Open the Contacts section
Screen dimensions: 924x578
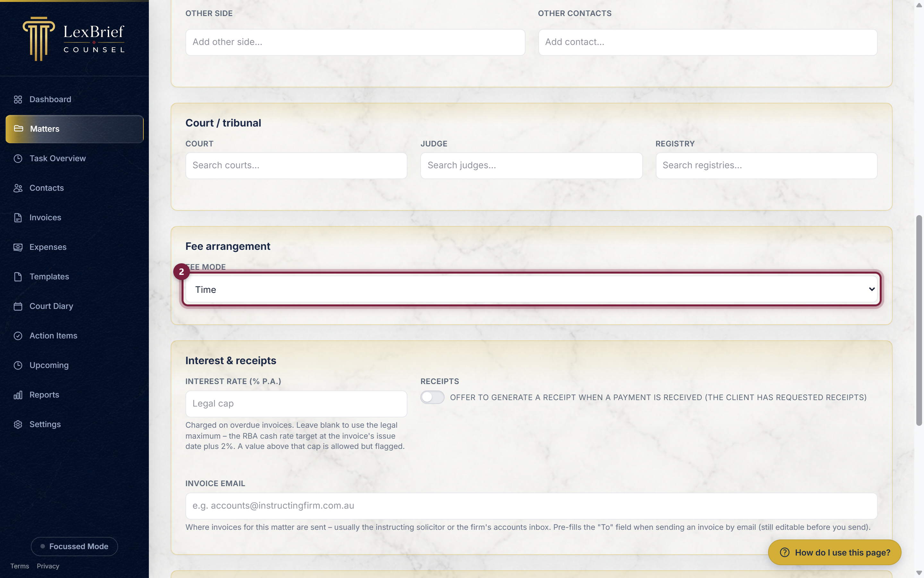coord(74,188)
